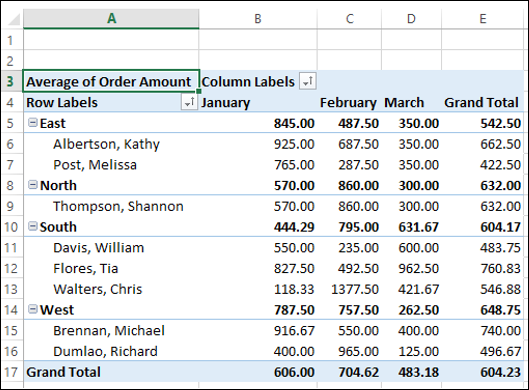
Task: Collapse the South region group
Action: pos(33,226)
